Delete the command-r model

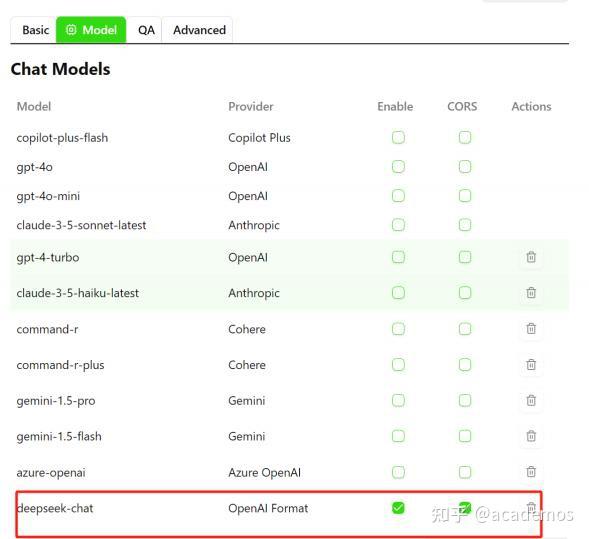(531, 329)
